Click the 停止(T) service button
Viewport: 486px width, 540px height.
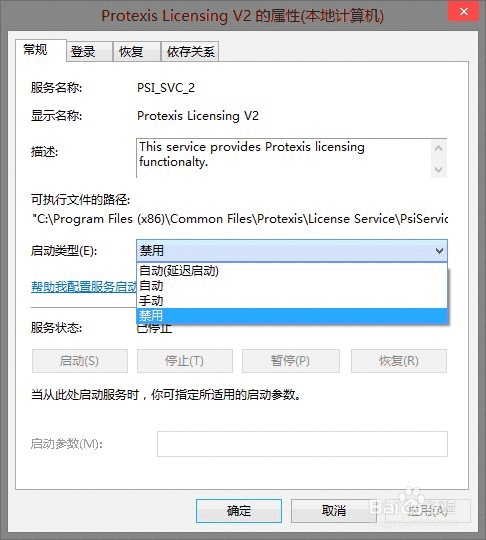[x=185, y=361]
